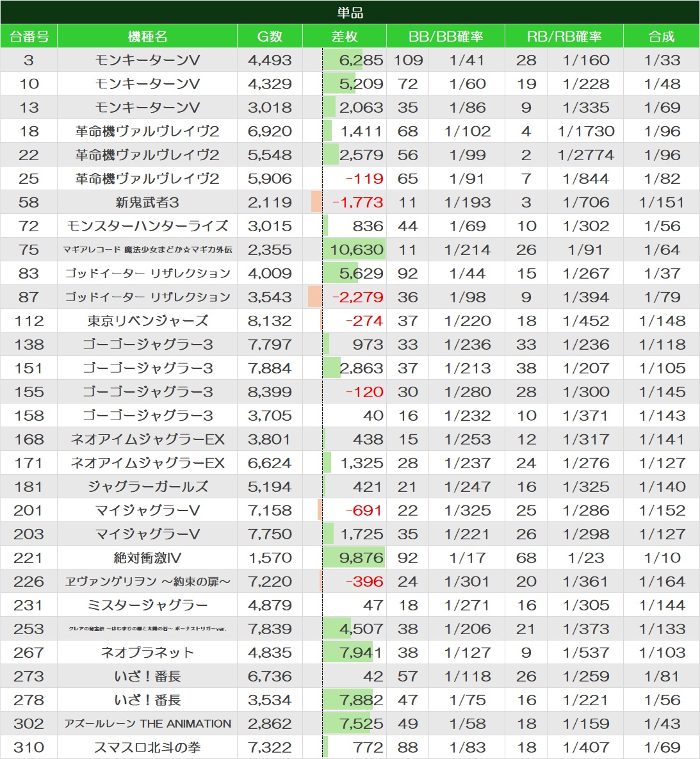This screenshot has width=700, height=759.
Task: Select アズールレーン THE ANIMATION machine name
Action: coord(147,724)
